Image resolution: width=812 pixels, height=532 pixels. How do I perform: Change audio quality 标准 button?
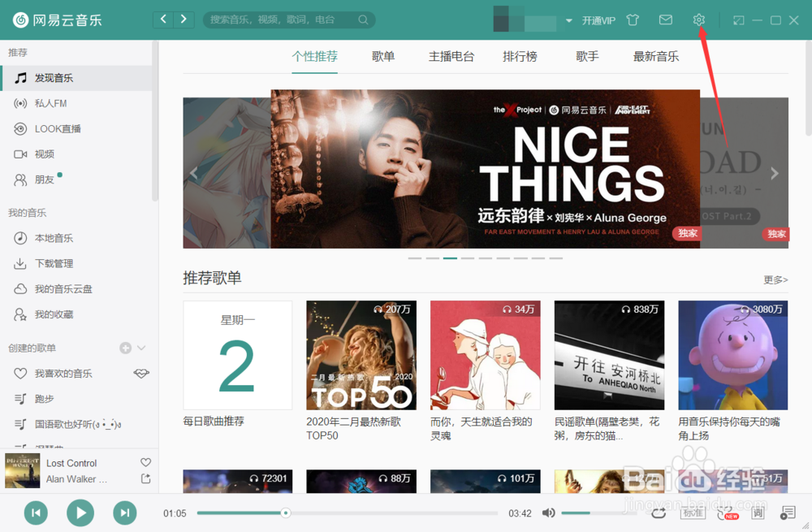tap(693, 513)
